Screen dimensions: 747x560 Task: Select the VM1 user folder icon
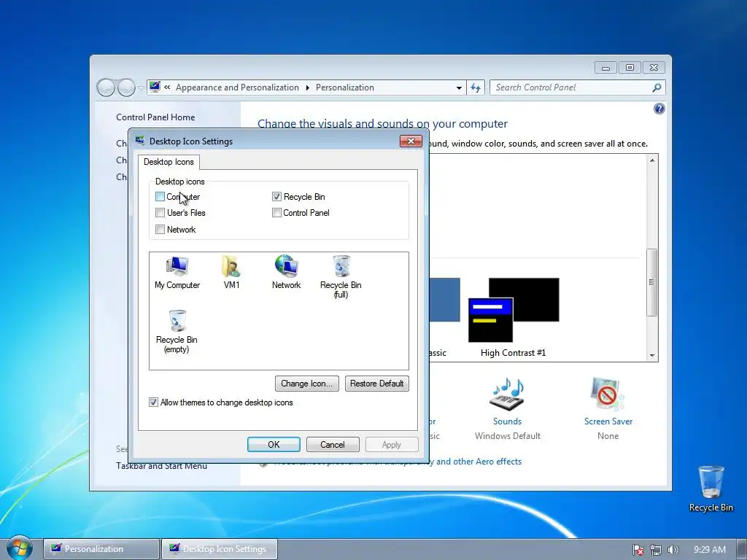tap(231, 273)
